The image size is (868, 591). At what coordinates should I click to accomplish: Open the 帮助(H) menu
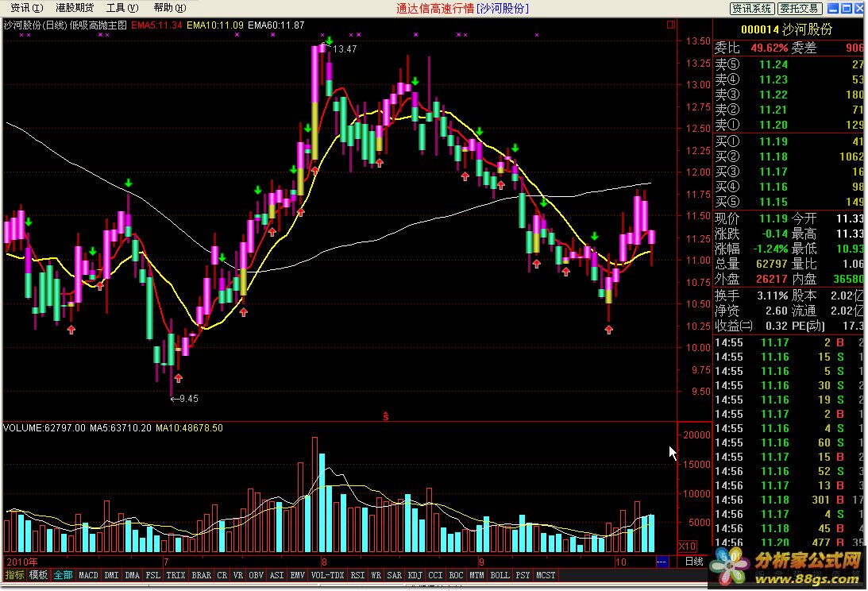coord(170,8)
